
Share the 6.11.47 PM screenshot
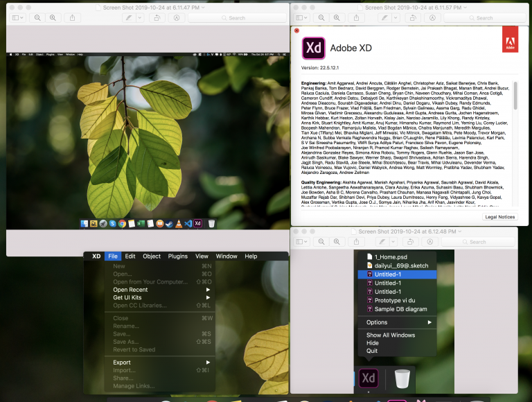click(x=72, y=17)
